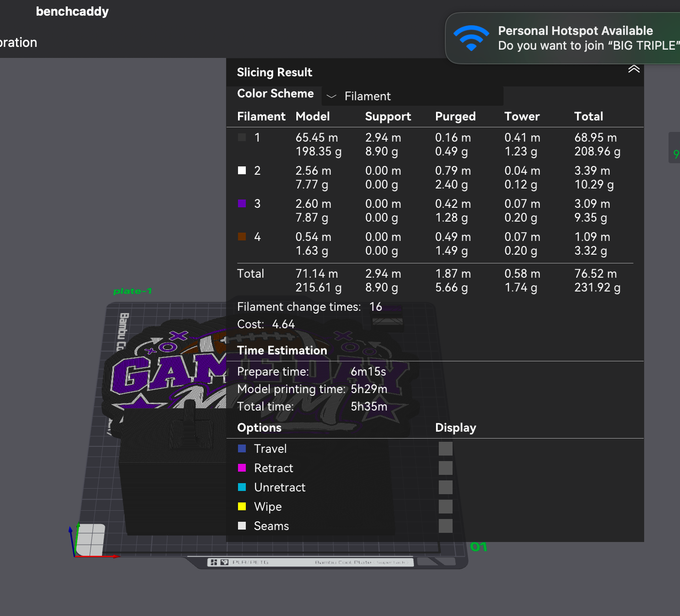Toggle Retract display checkbox
This screenshot has width=680, height=616.
point(445,468)
